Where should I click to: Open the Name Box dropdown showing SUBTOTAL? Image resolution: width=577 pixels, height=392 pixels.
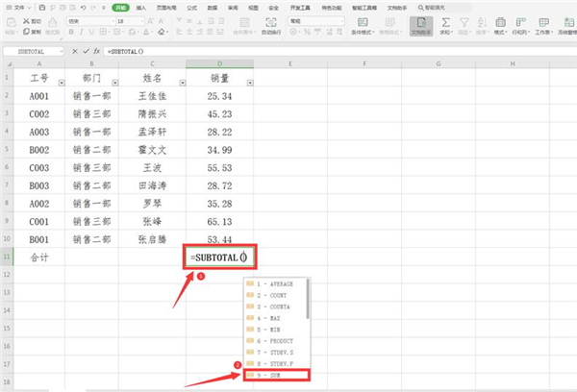coord(62,52)
